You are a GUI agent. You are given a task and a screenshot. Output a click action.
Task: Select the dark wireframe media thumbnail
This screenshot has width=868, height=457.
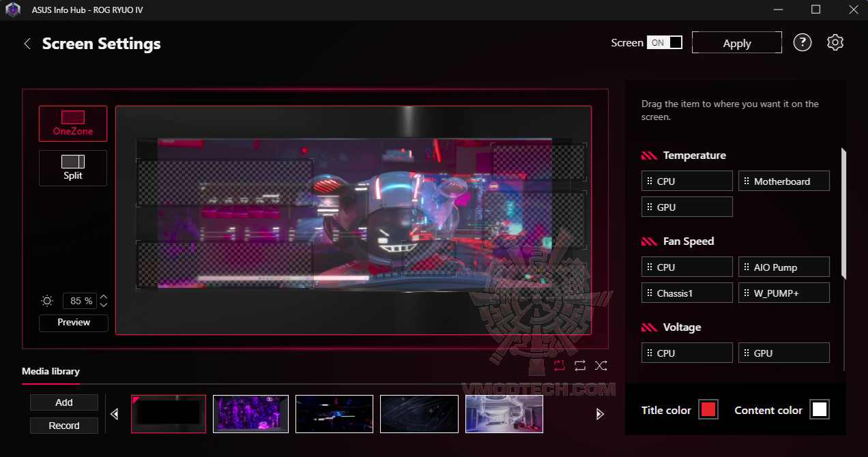[419, 414]
